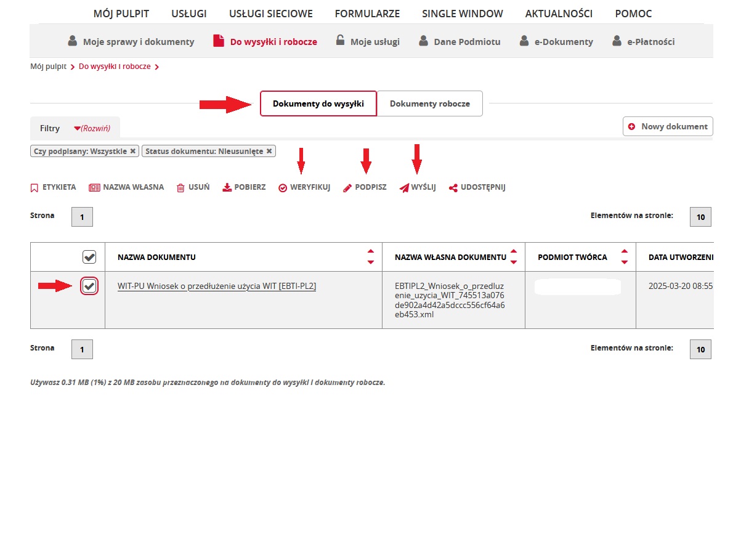Click the USUŃ trash icon
The width and height of the screenshot is (733, 560).
(180, 188)
